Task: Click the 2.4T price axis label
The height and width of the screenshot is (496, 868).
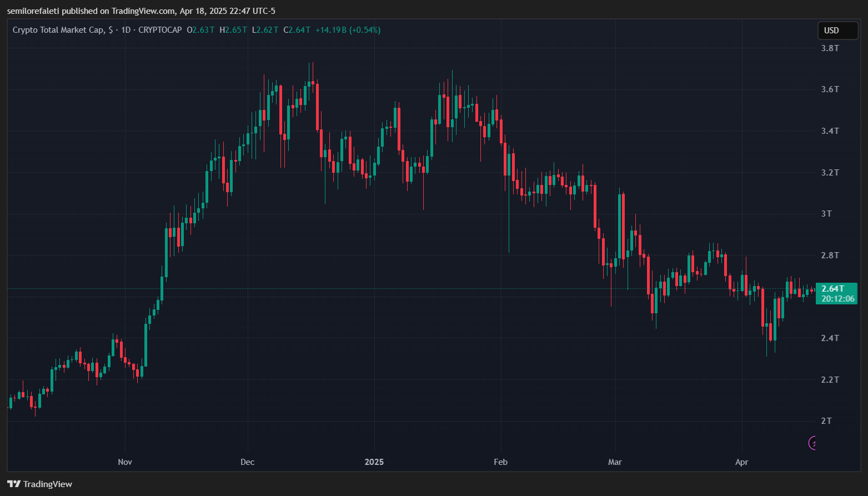Action: click(x=830, y=338)
